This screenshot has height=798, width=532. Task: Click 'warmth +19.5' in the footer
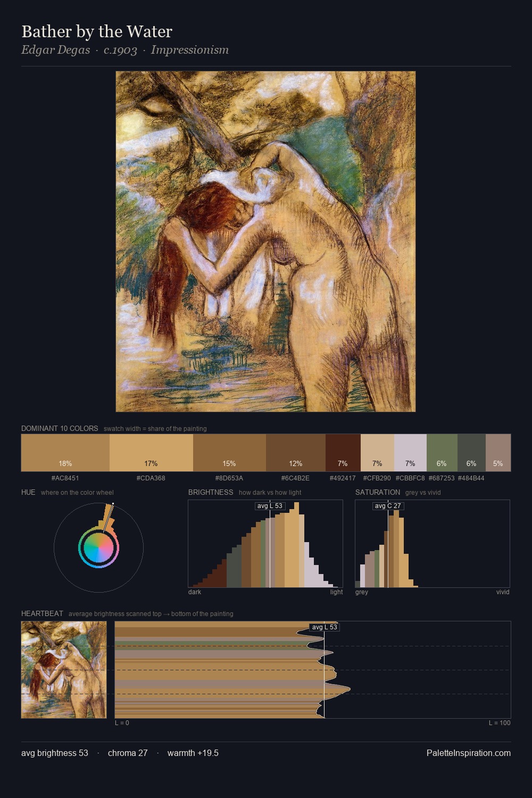pos(193,753)
